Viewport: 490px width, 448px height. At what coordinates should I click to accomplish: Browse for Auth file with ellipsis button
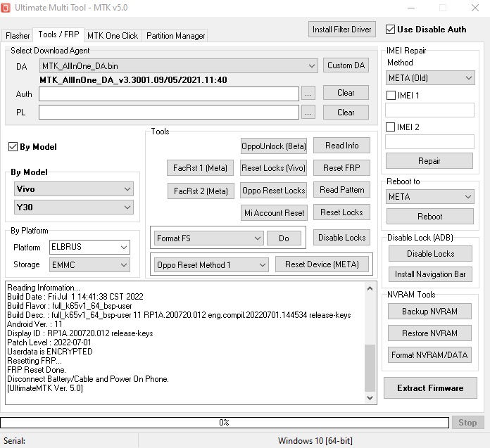coord(308,94)
